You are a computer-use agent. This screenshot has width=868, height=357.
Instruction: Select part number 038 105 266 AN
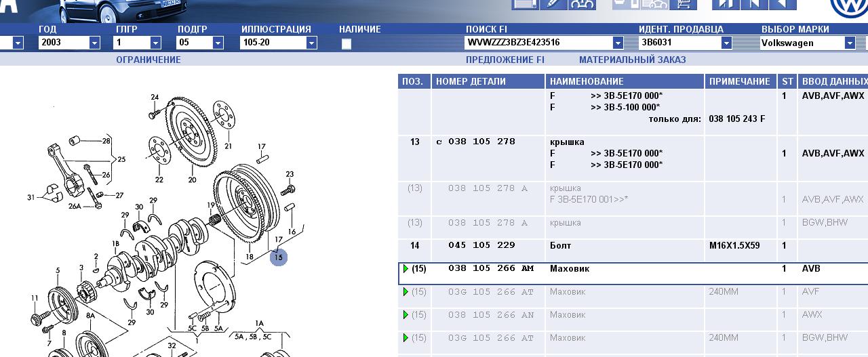click(491, 315)
